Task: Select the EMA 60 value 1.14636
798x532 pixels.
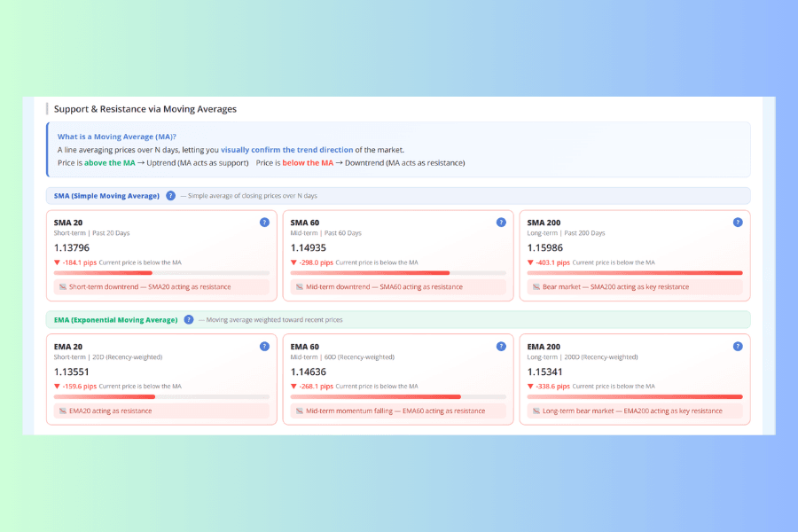Action: [309, 372]
